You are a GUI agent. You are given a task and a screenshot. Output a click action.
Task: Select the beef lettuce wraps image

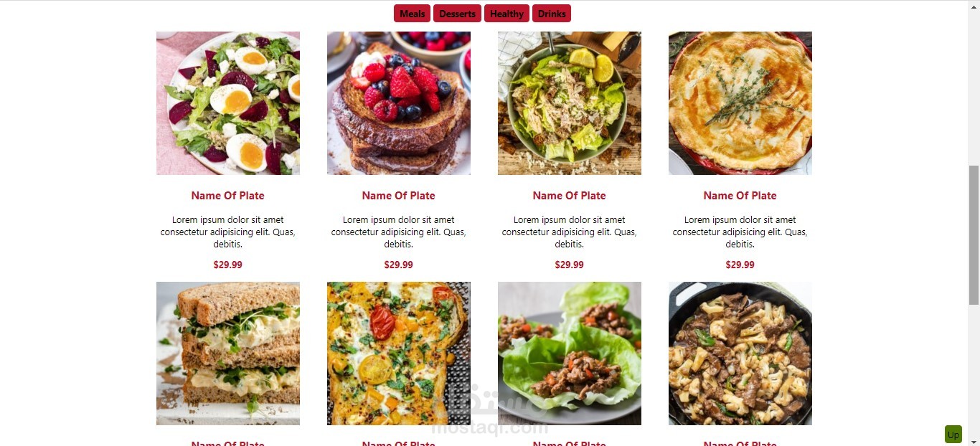click(x=570, y=354)
